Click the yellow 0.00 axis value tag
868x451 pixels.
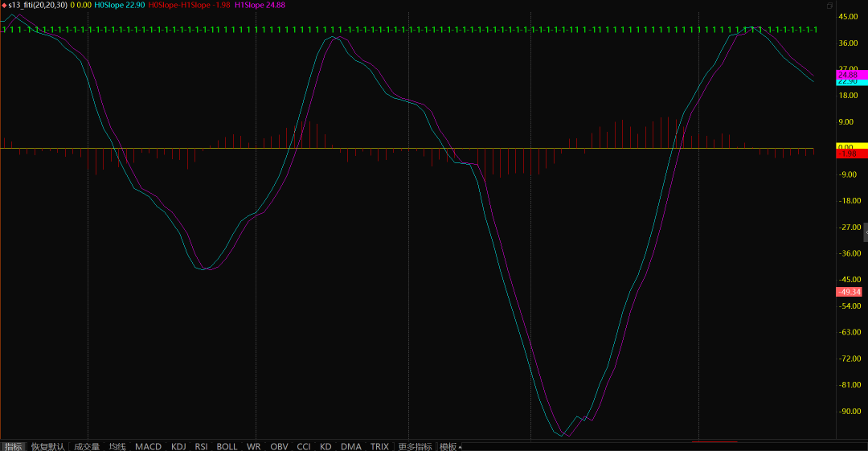click(851, 147)
